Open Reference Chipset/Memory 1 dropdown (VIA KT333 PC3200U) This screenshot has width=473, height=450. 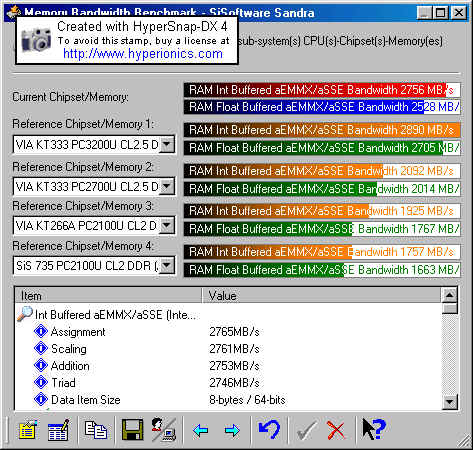tap(167, 145)
